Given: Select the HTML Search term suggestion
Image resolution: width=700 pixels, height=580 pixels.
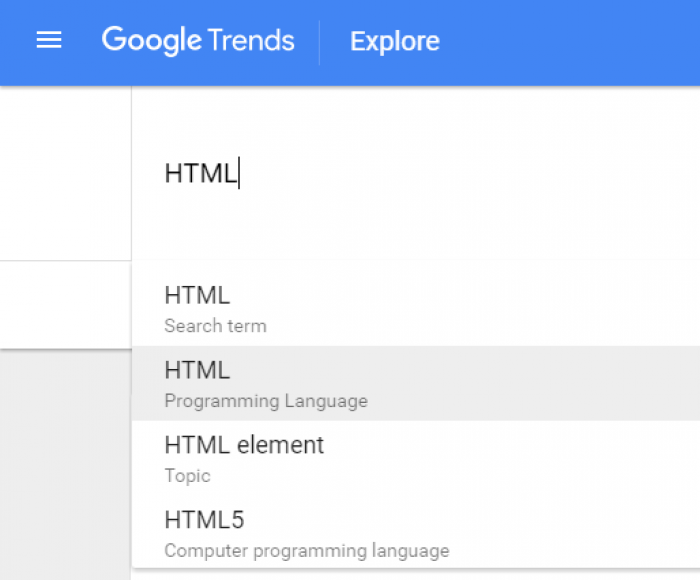Looking at the screenshot, I should (x=416, y=308).
